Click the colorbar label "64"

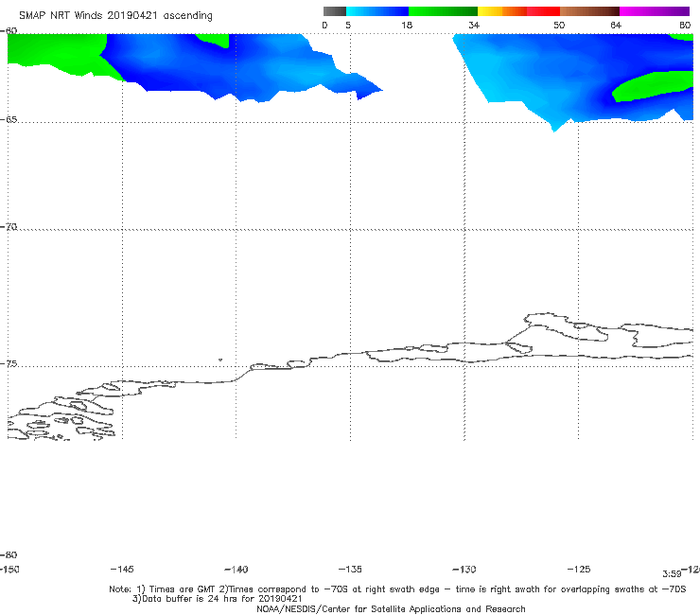[616, 25]
